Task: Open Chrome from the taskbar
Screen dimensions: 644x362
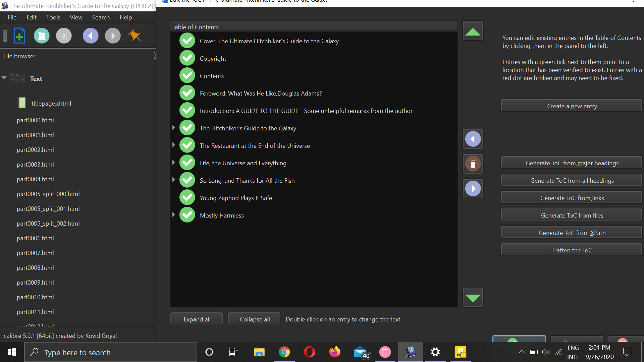Action: [284, 352]
